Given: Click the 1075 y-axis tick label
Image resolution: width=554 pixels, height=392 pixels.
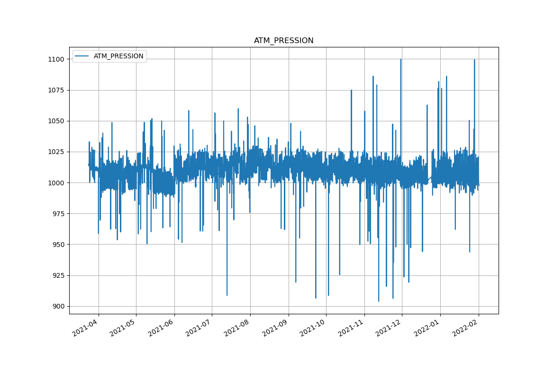Looking at the screenshot, I should pos(56,90).
